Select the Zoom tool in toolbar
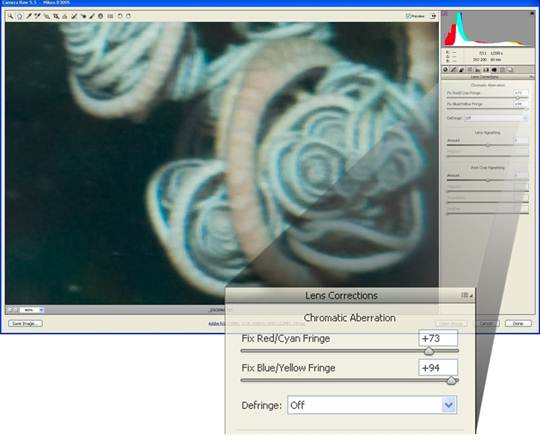The width and height of the screenshot is (540, 445). coord(11,16)
